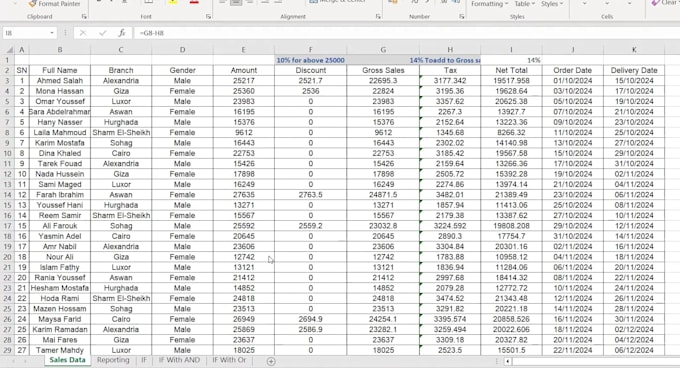
Task: Select the amount cell '25217'
Action: 244,81
